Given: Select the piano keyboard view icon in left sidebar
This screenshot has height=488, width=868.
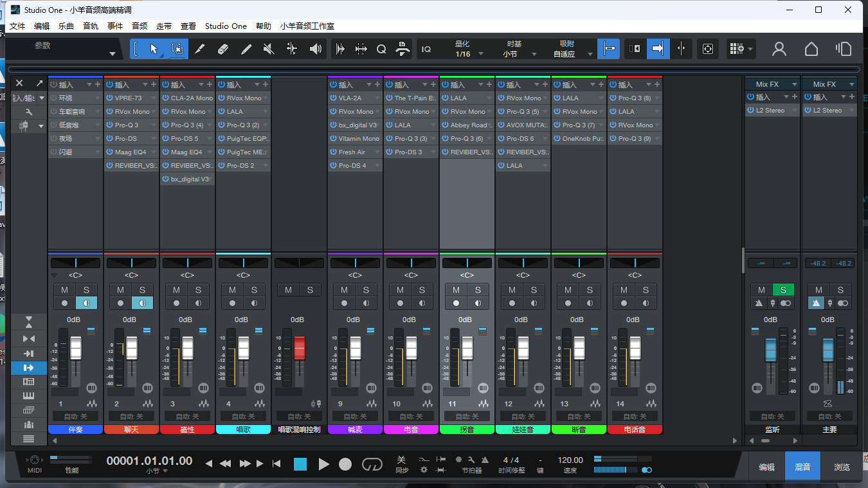Looking at the screenshot, I should 29,395.
